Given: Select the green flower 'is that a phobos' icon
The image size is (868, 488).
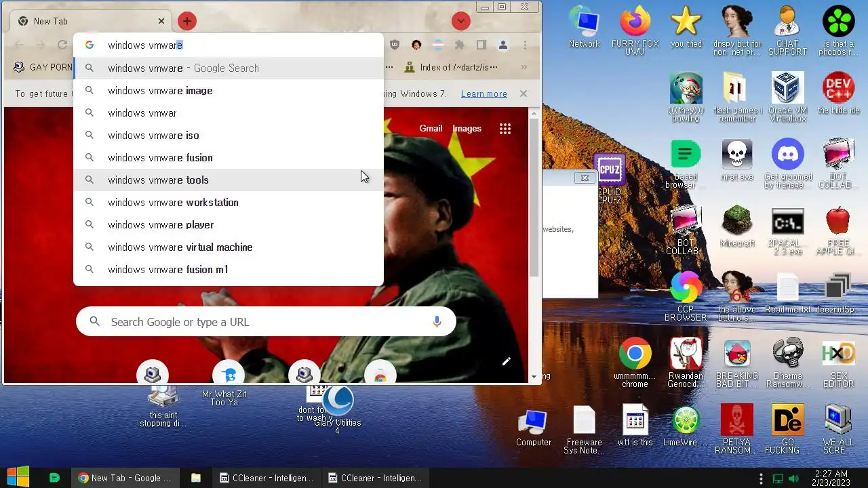Looking at the screenshot, I should [838, 30].
